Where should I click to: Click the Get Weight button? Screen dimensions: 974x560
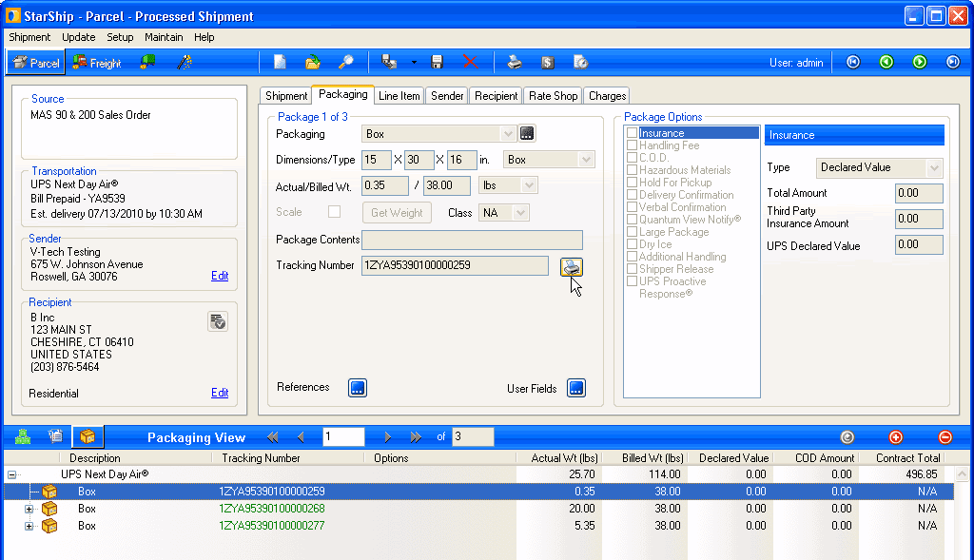pos(397,212)
